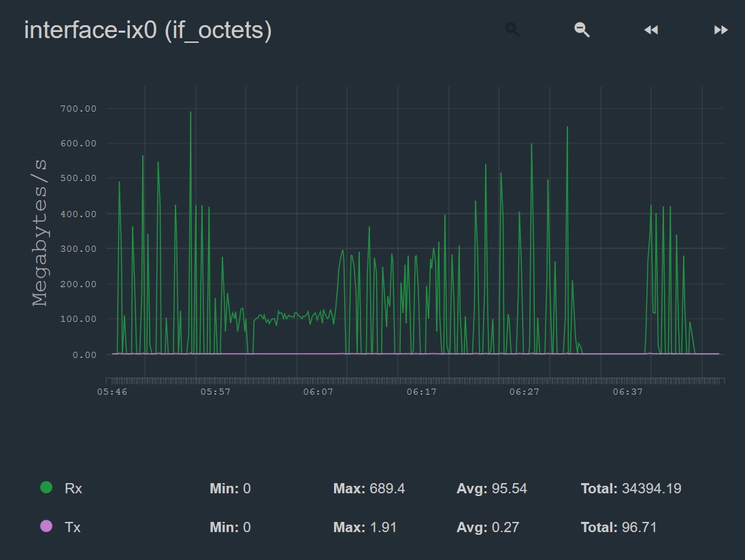Viewport: 745px width, 560px height.
Task: Select the Tx Total 96.71 value
Action: pos(639,527)
